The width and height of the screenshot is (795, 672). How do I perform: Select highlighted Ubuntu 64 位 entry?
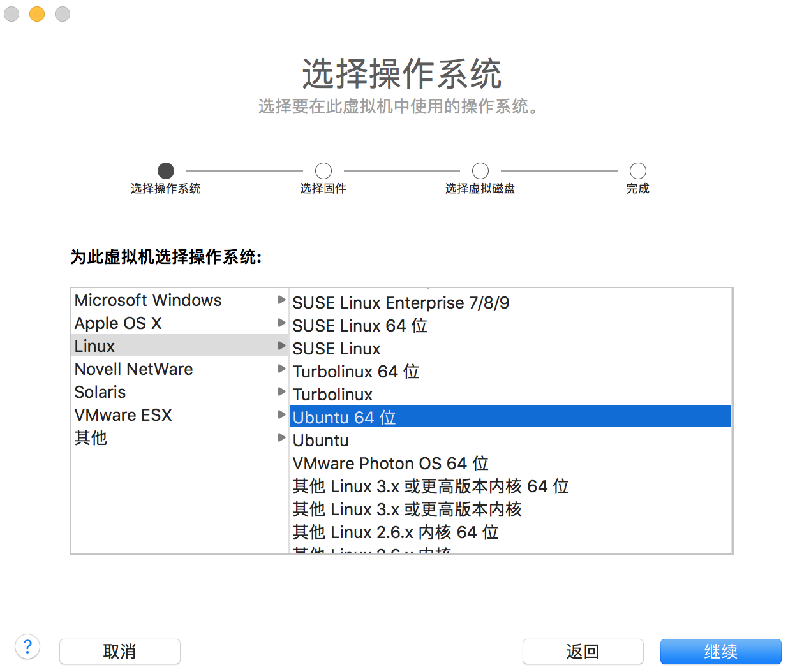click(x=510, y=417)
